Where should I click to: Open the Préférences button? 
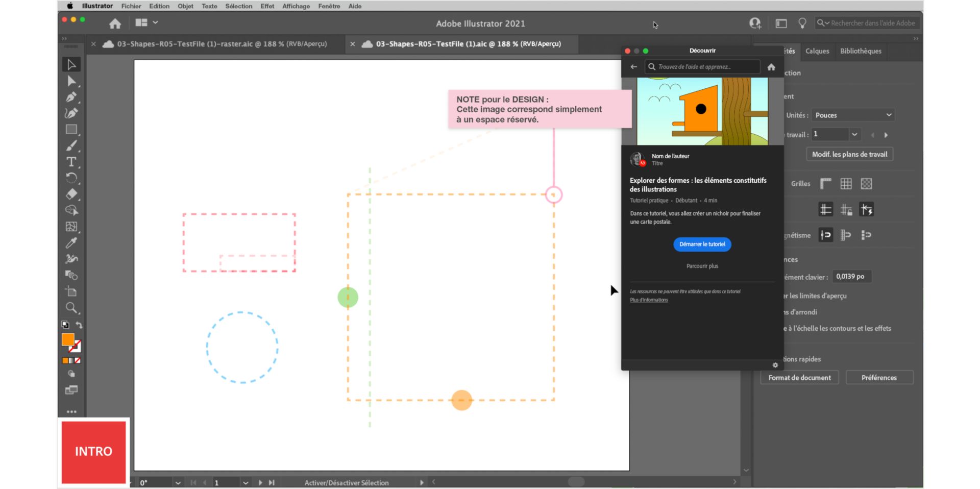point(879,377)
